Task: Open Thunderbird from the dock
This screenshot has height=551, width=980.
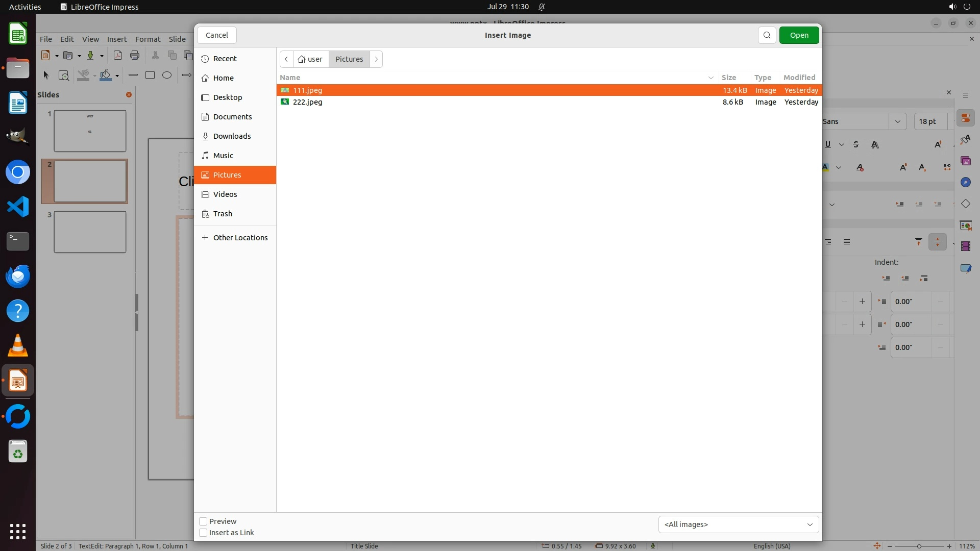Action: 18,276
